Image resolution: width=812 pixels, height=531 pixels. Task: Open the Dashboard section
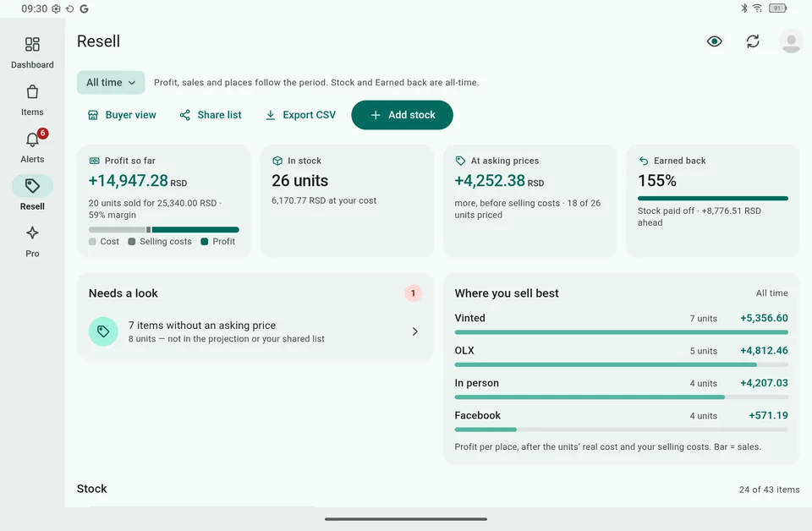pyautogui.click(x=32, y=52)
